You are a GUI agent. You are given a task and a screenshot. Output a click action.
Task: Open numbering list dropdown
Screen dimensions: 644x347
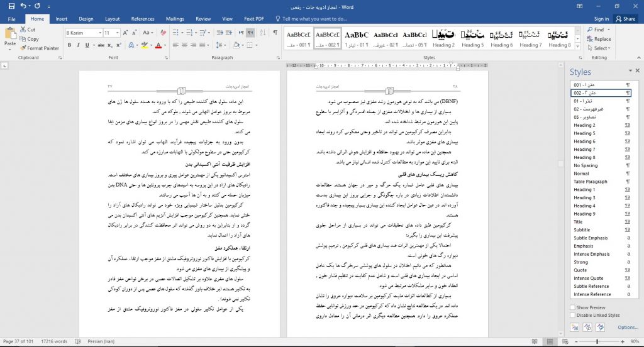(197, 33)
